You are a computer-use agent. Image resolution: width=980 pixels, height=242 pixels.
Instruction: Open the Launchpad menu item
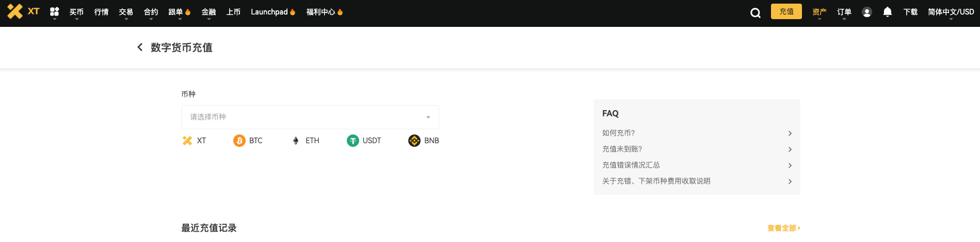[273, 12]
